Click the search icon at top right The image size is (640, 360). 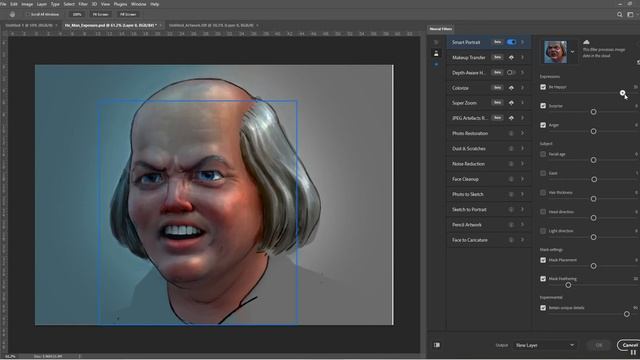click(x=620, y=14)
